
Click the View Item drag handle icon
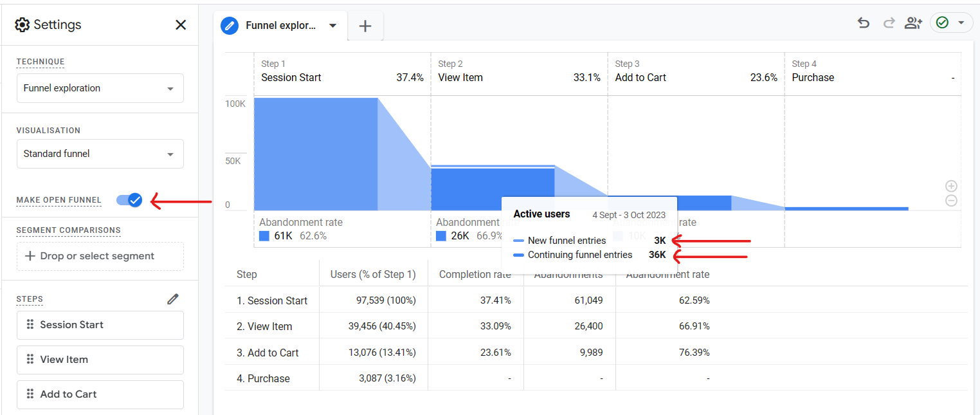point(30,360)
